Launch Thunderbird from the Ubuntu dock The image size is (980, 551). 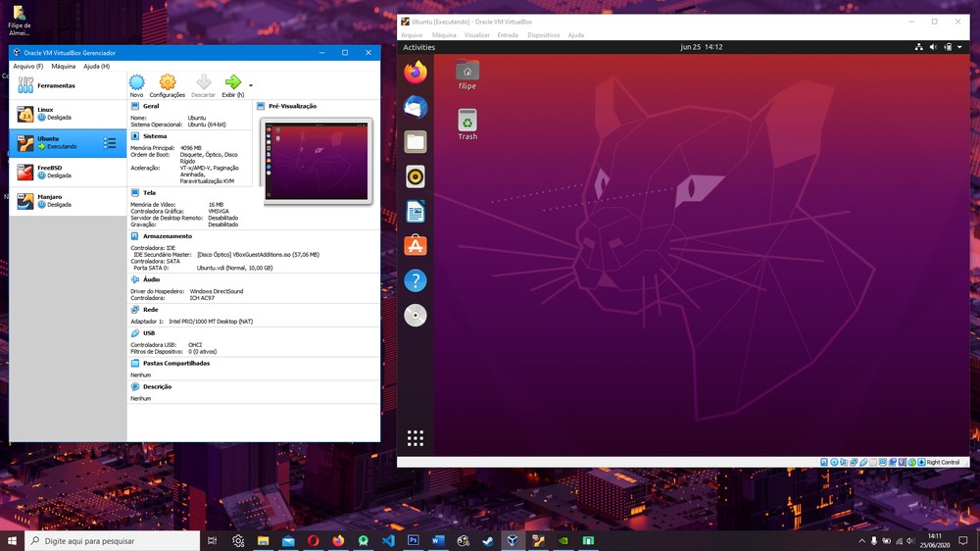click(x=416, y=107)
